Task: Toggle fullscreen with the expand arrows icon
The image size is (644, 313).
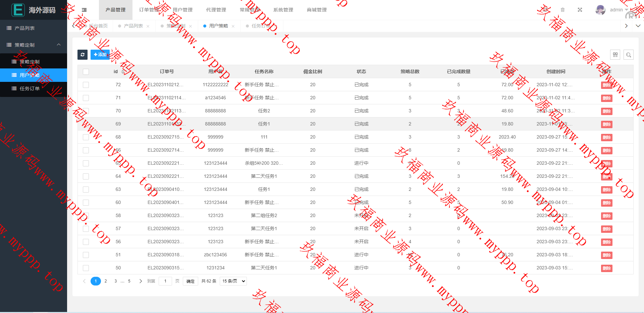Action: (x=580, y=10)
